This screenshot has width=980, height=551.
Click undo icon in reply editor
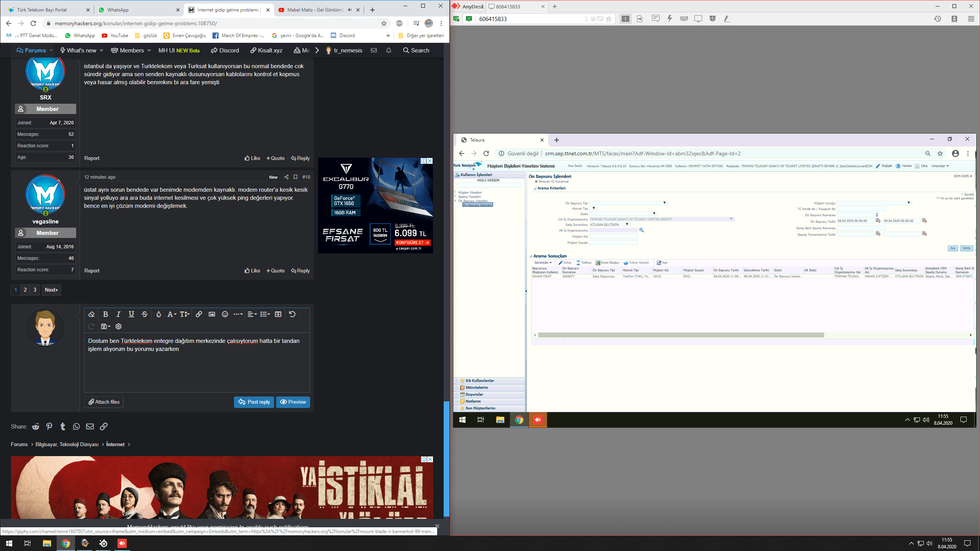click(x=292, y=314)
